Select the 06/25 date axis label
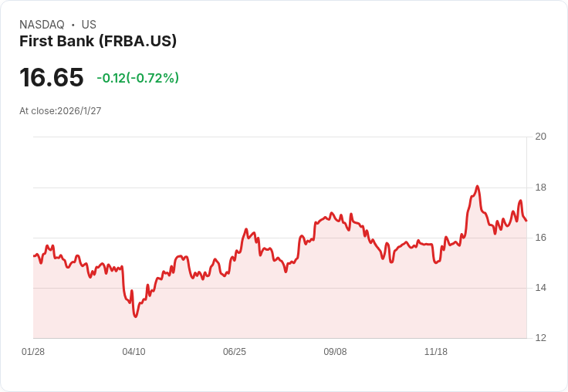 pyautogui.click(x=235, y=352)
